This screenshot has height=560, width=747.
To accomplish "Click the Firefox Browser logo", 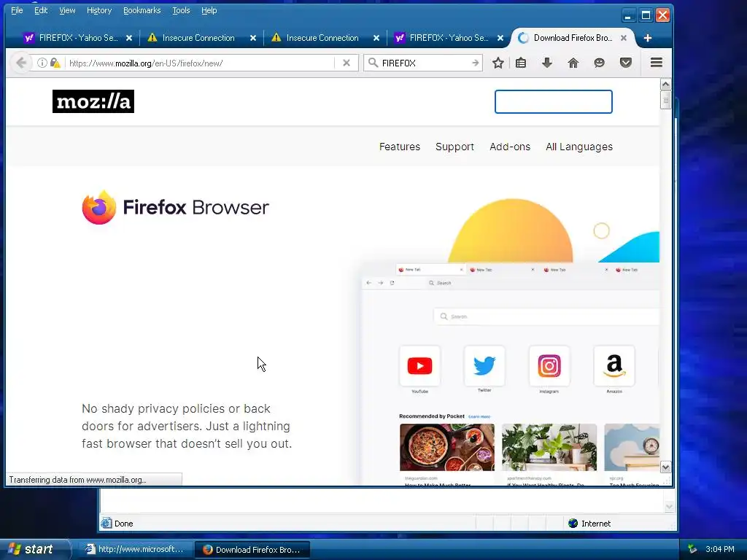I will pos(175,208).
